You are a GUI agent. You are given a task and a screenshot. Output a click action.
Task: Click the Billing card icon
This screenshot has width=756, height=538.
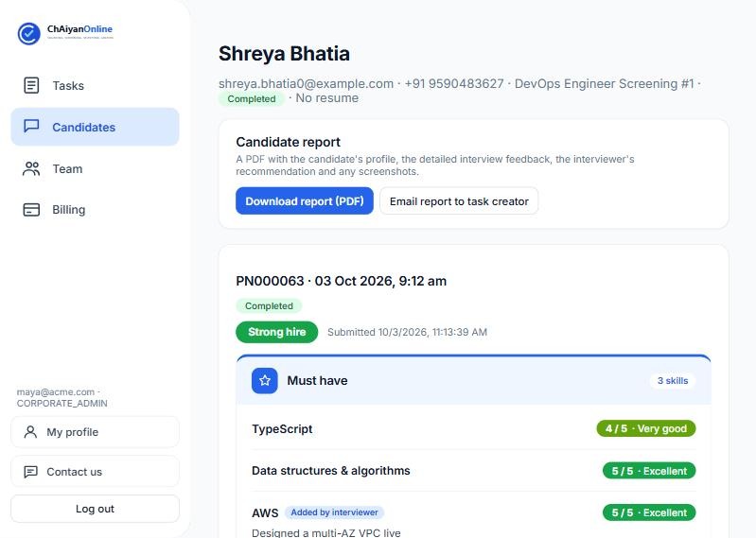(x=31, y=210)
